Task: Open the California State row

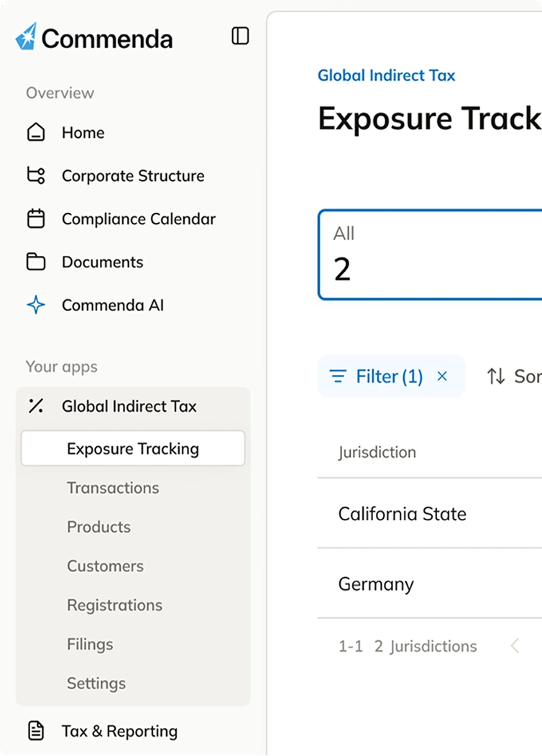Action: pyautogui.click(x=403, y=514)
